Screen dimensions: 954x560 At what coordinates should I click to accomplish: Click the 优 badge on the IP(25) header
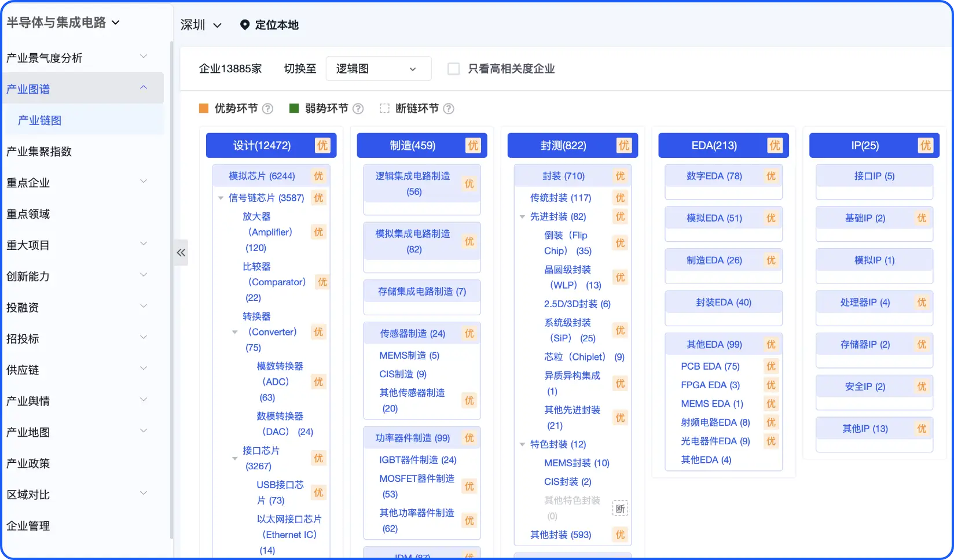pos(926,146)
